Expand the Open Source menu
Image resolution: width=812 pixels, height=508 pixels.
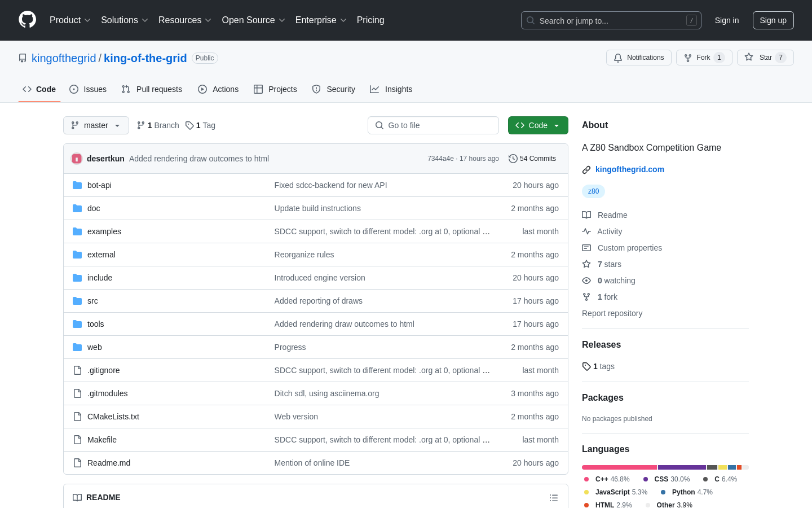click(254, 20)
